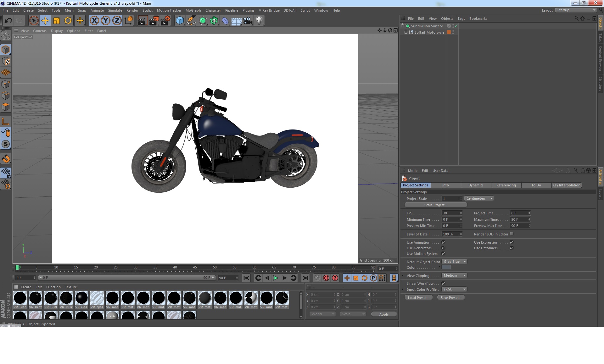Toggle the Linear Workflow checkbox

pyautogui.click(x=443, y=284)
